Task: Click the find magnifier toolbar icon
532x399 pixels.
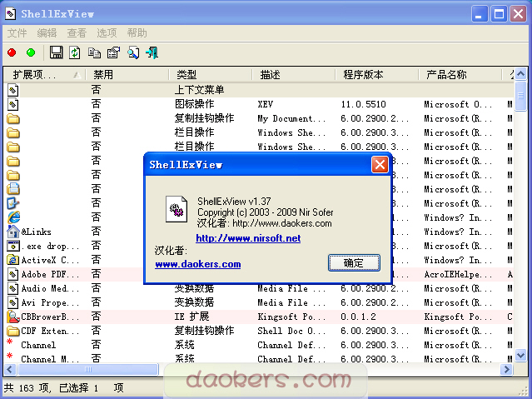Action: (133, 52)
